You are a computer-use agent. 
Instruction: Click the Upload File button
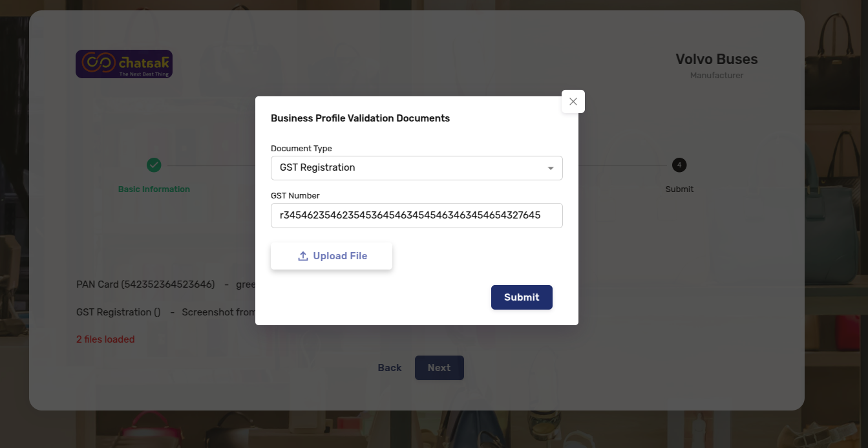pos(332,256)
